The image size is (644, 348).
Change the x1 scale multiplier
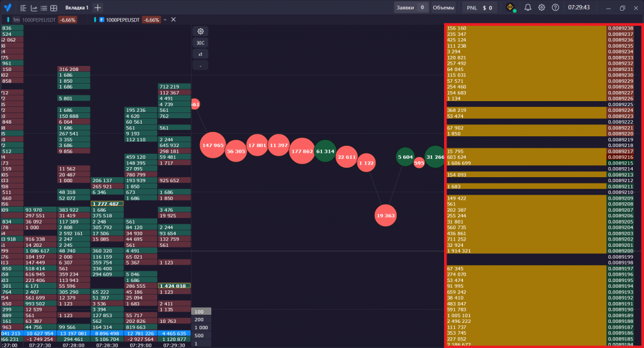pos(201,54)
